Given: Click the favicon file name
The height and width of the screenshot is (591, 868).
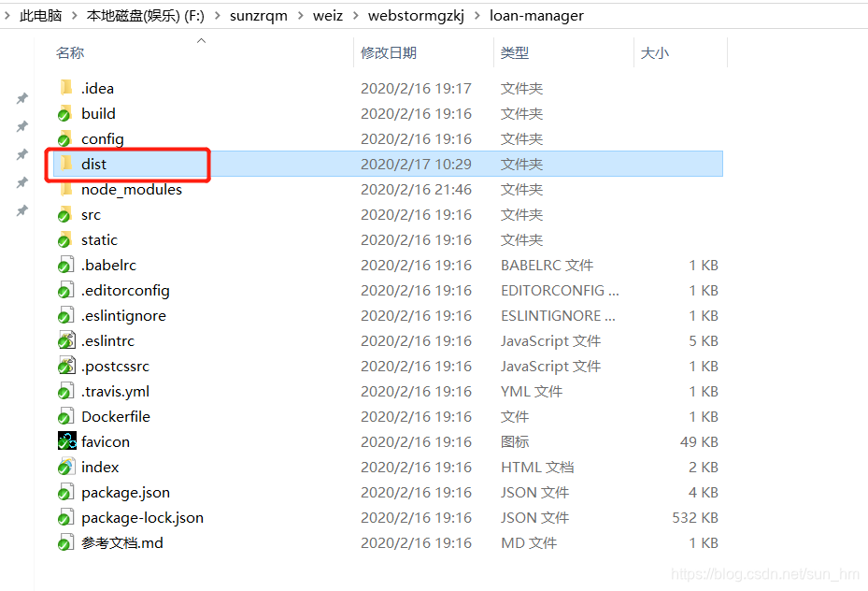Looking at the screenshot, I should (x=106, y=442).
